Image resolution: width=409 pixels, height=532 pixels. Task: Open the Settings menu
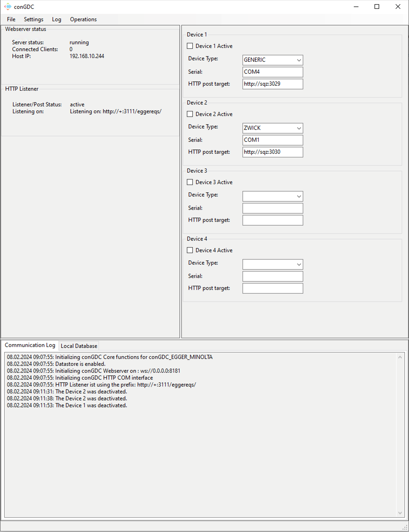pyautogui.click(x=33, y=20)
